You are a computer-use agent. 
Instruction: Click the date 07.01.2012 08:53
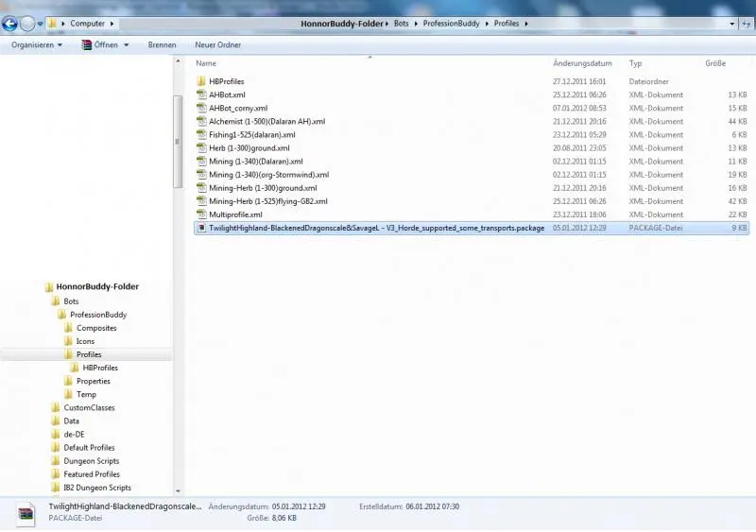click(579, 108)
